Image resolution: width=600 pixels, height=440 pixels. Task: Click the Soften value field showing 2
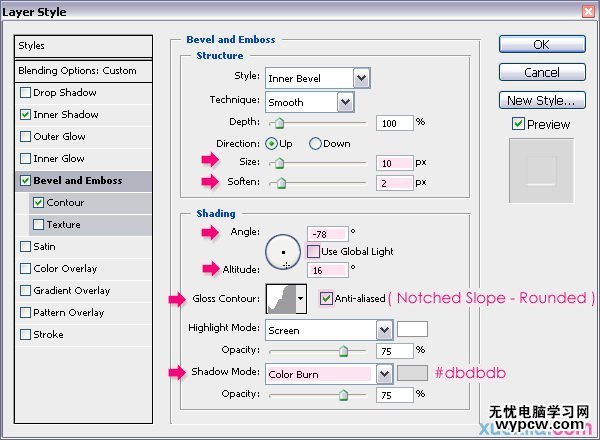click(x=395, y=183)
